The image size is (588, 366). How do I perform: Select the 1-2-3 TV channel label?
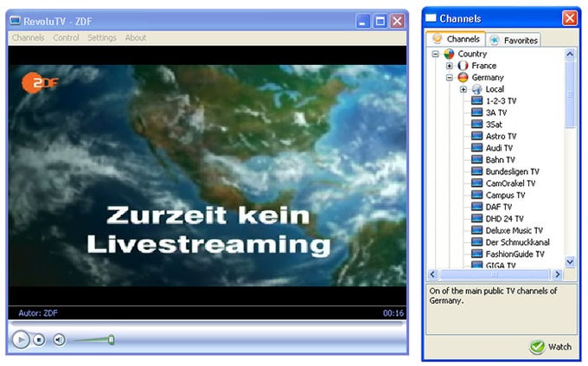click(x=501, y=101)
